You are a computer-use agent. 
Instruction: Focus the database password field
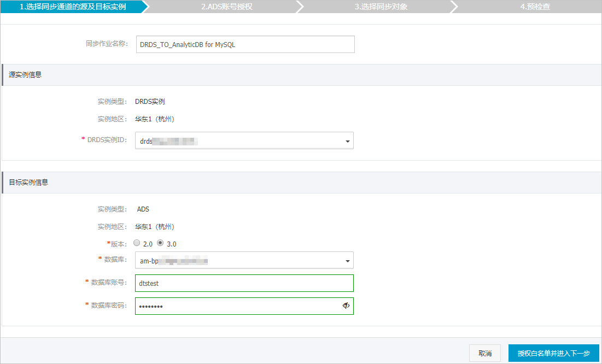tap(244, 306)
